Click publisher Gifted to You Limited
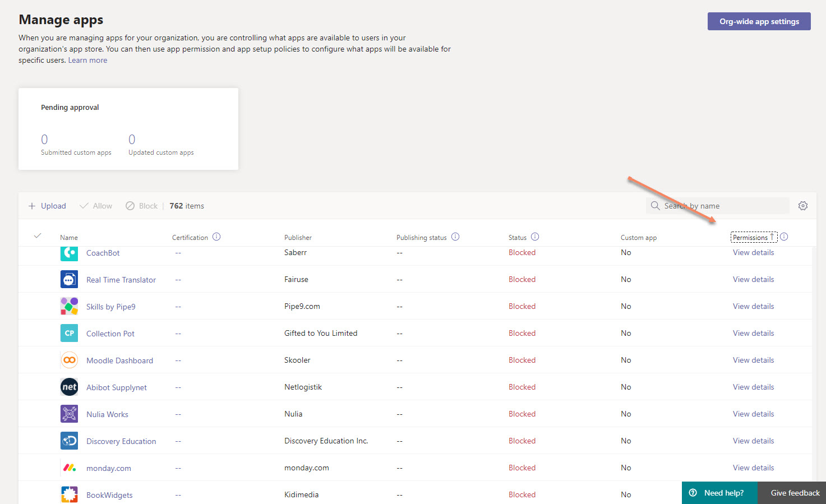This screenshot has width=826, height=504. tap(321, 333)
